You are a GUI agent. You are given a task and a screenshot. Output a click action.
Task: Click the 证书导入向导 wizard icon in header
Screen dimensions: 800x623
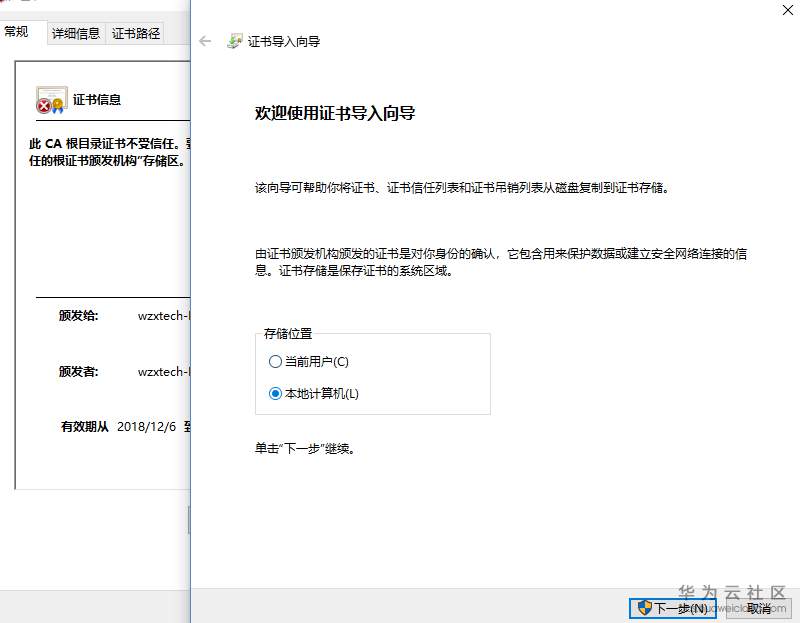click(x=235, y=41)
